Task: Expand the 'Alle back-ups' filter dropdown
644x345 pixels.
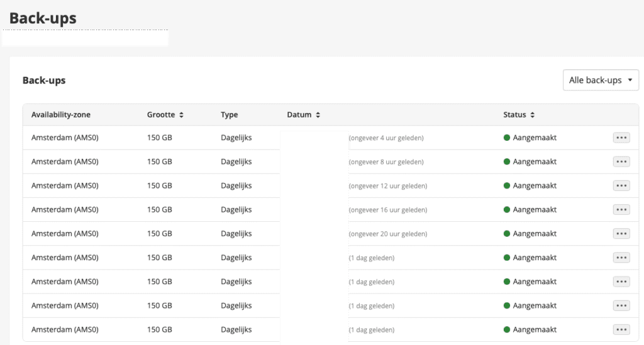Action: point(601,80)
